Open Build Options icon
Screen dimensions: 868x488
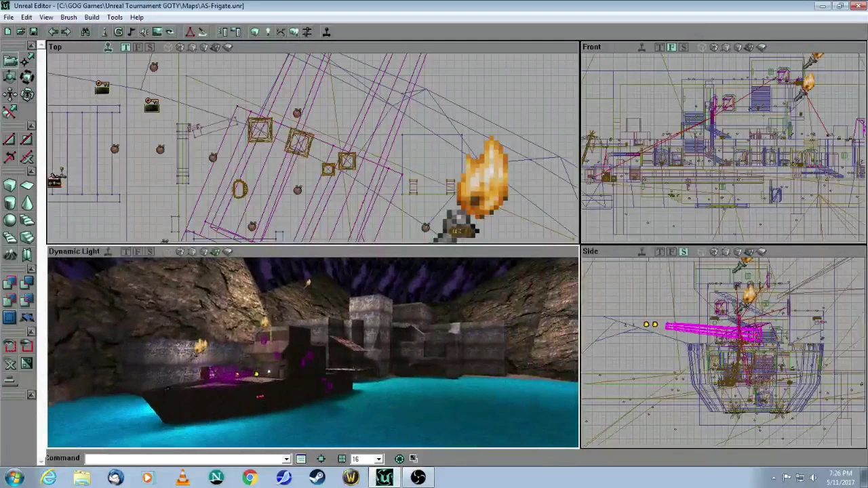click(307, 32)
